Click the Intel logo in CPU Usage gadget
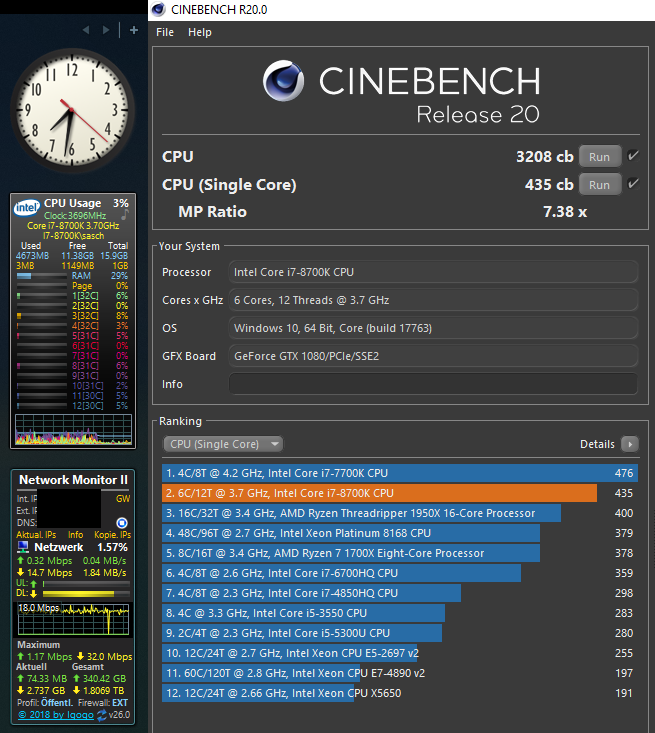This screenshot has width=655, height=733. click(x=27, y=208)
